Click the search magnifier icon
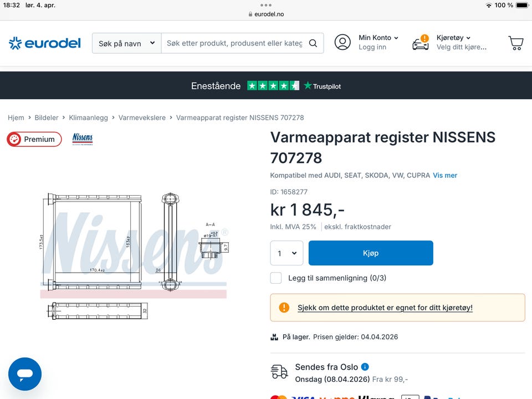The width and height of the screenshot is (532, 399). click(x=313, y=43)
